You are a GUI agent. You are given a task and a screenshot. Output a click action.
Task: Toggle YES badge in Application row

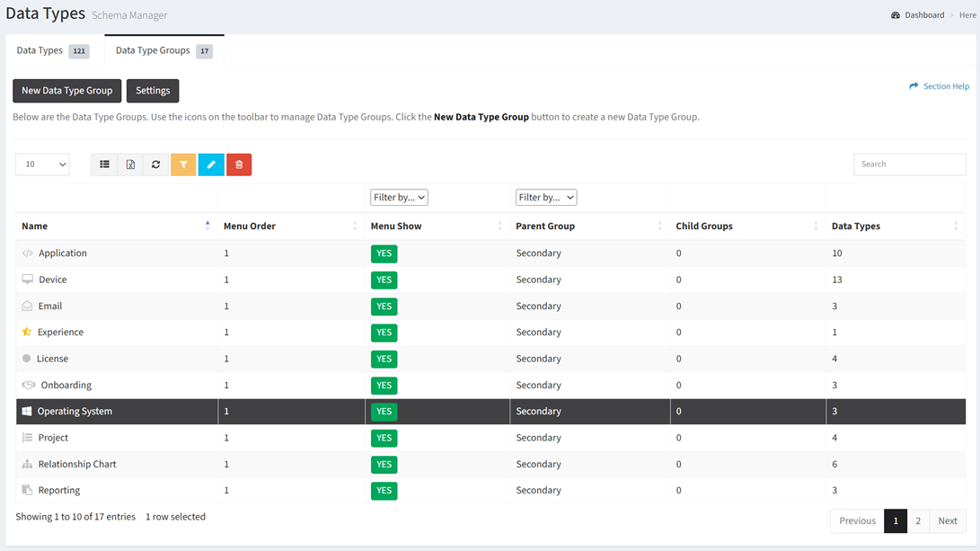coord(384,253)
